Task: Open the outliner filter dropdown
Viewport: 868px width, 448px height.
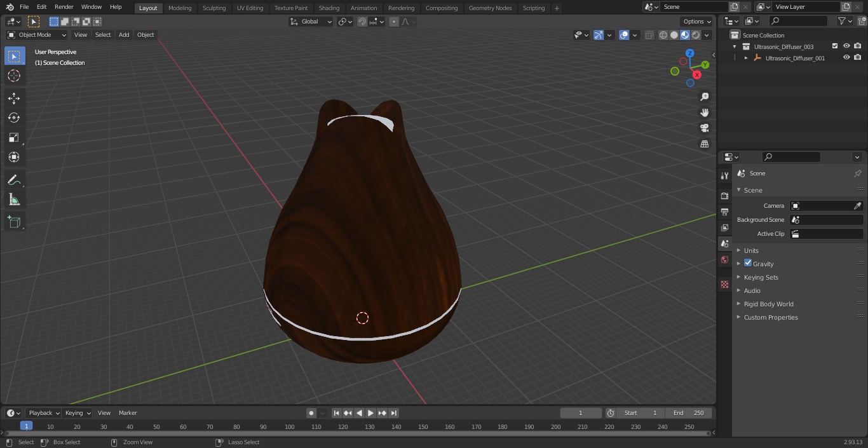Action: pyautogui.click(x=844, y=21)
